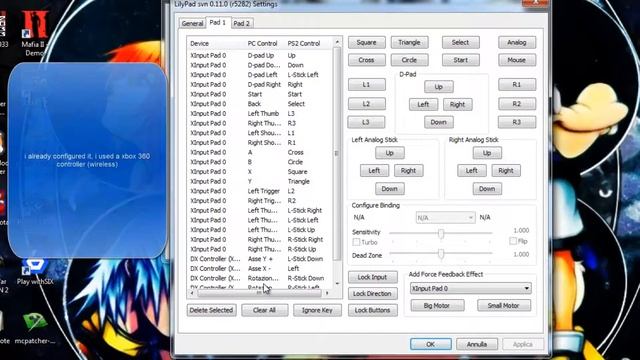This screenshot has width=640, height=360.
Task: Select the Back to Select binding row
Action: 260,104
